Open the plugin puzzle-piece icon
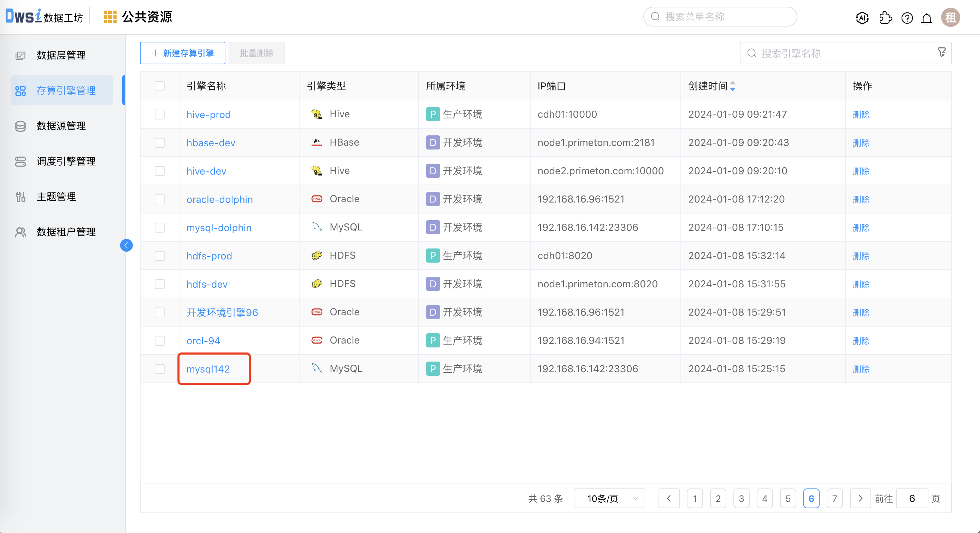This screenshot has height=533, width=980. 885,18
